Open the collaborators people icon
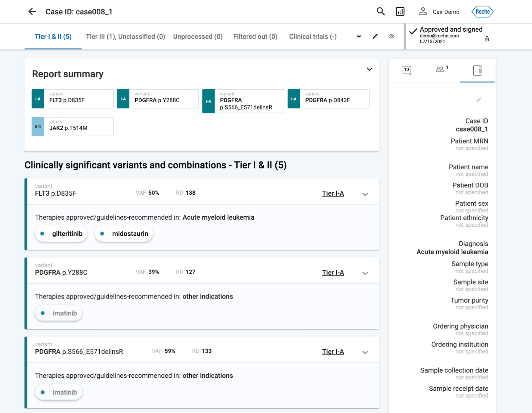Screen dimensions: 532x413 [440, 69]
